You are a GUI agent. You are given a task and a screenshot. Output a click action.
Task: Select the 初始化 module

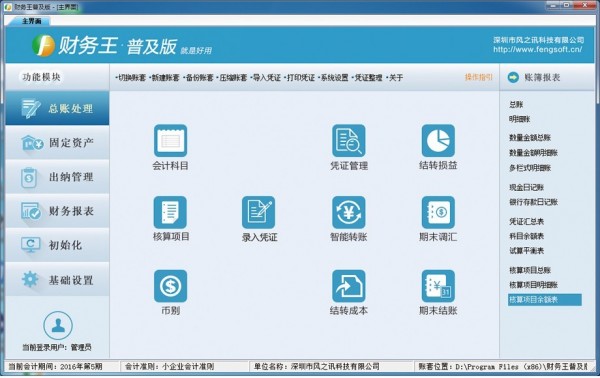click(x=57, y=245)
